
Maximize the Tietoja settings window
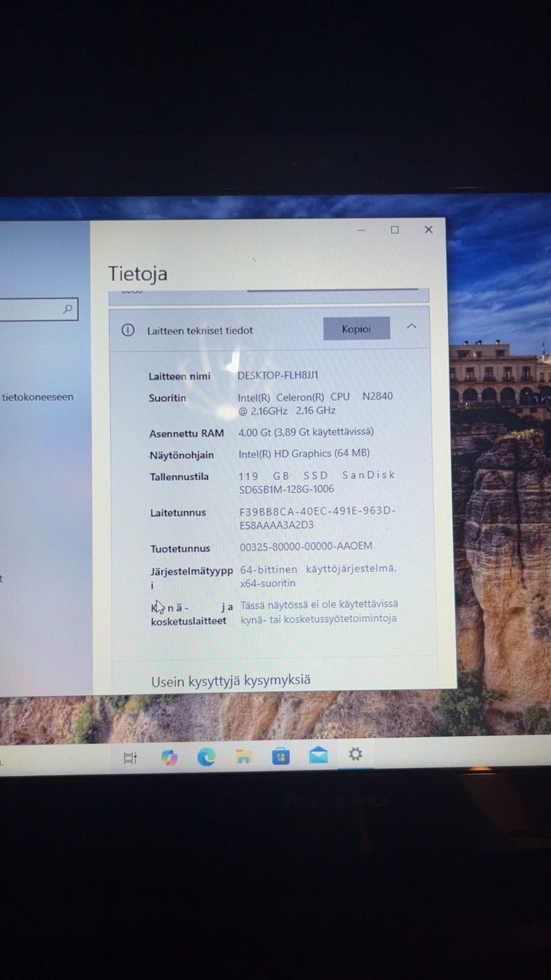pos(395,230)
